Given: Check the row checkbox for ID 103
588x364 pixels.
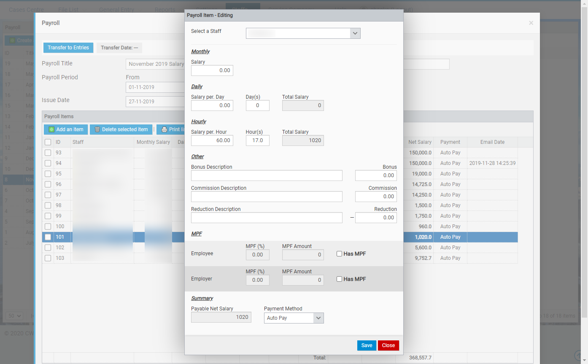Looking at the screenshot, I should [48, 258].
